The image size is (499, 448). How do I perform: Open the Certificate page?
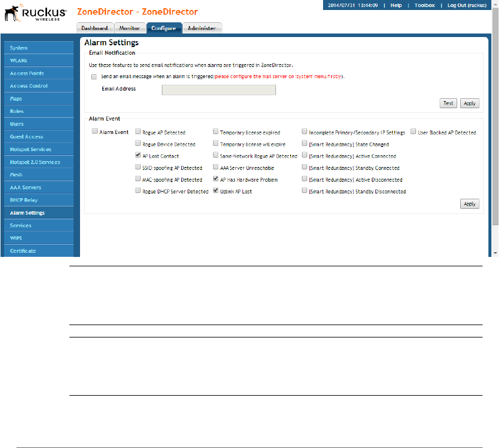[39, 250]
